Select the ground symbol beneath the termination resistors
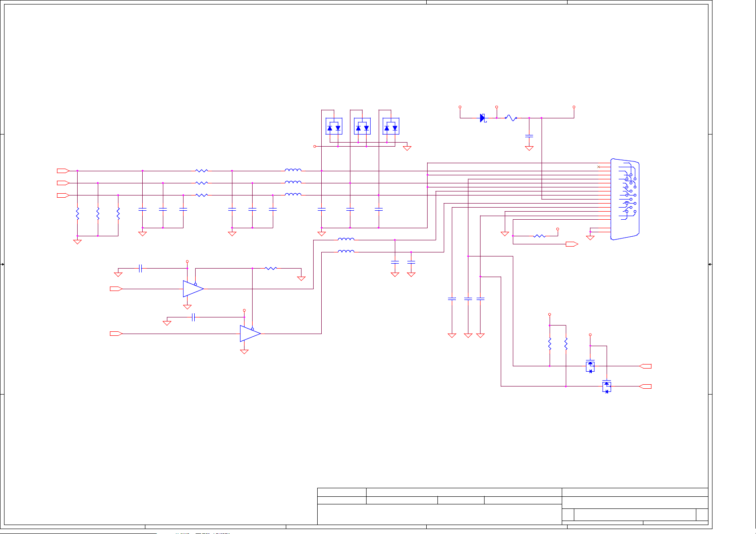 point(77,242)
